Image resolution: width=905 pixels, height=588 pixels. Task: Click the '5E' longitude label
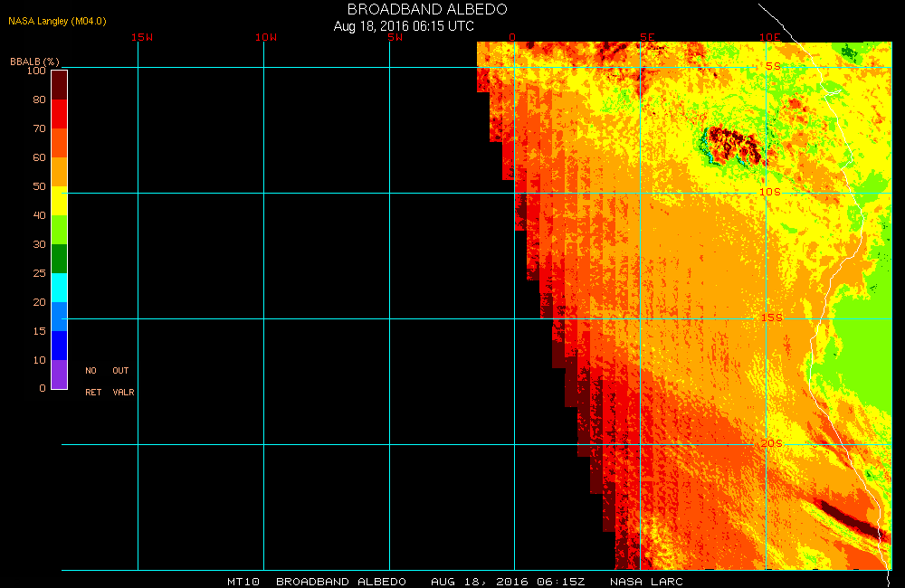(647, 37)
